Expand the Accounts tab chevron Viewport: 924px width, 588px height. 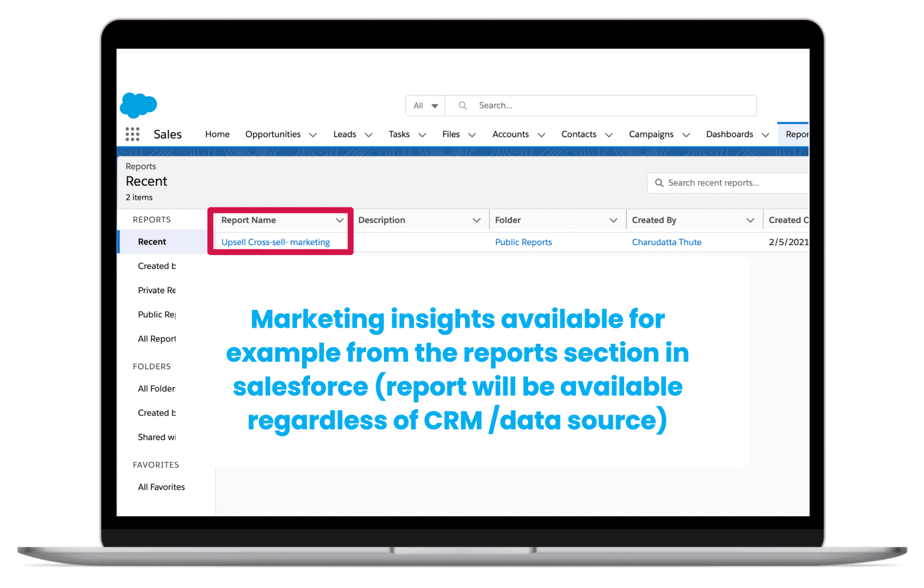pos(541,135)
